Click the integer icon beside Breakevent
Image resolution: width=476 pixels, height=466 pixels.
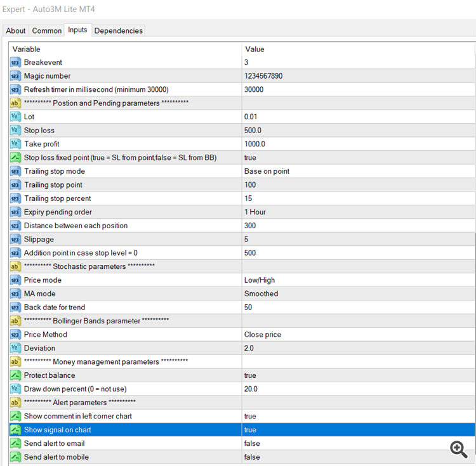click(x=15, y=63)
